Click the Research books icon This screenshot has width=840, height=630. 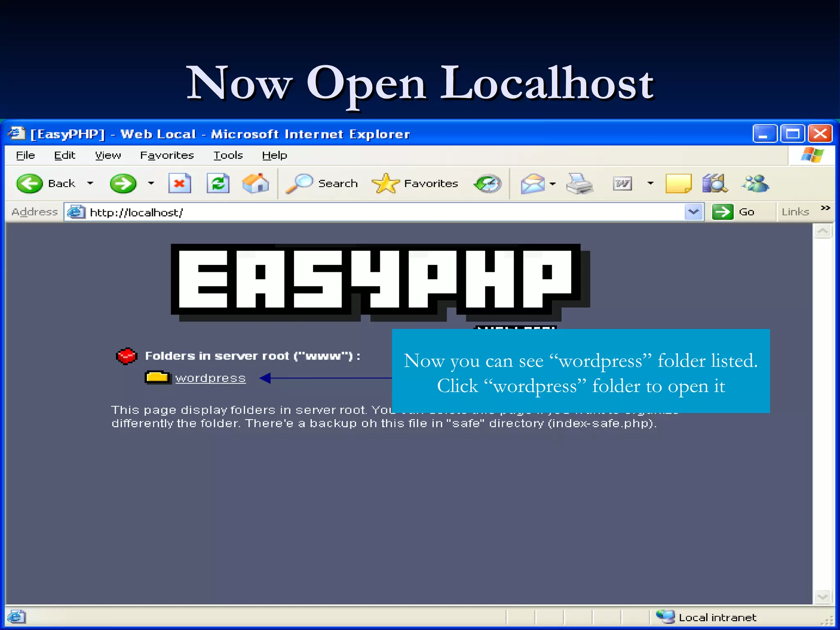715,183
